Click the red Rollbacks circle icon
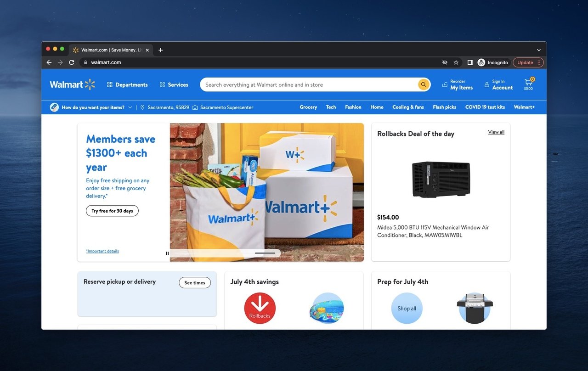The image size is (588, 371). [x=260, y=308]
